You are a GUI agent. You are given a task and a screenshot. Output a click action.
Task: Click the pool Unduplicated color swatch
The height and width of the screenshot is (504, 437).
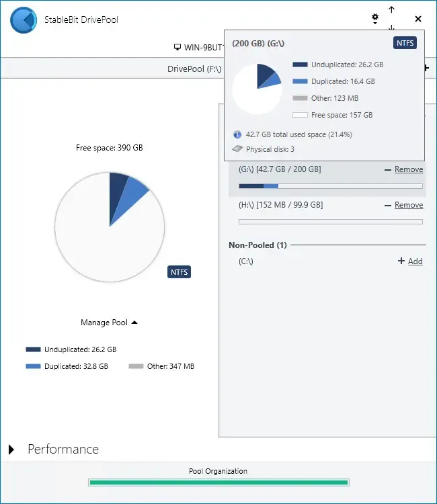[33, 349]
